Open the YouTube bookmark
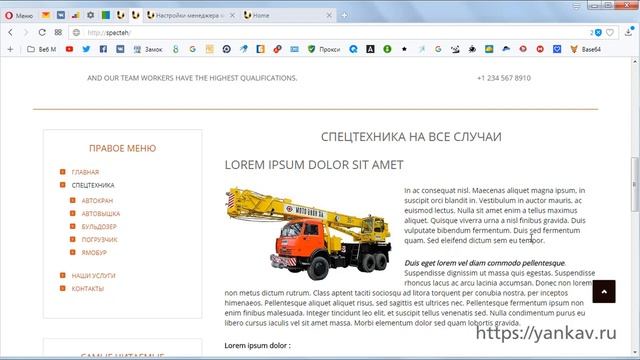 pyautogui.click(x=69, y=49)
